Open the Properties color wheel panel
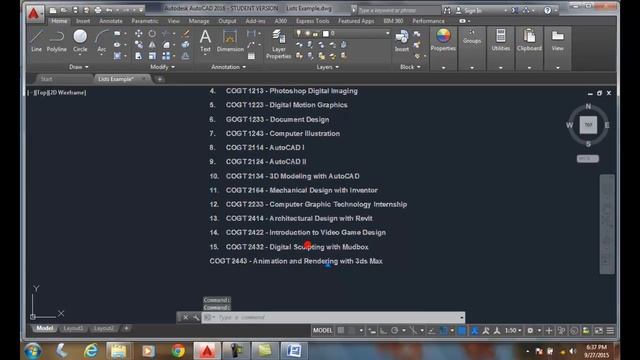 point(443,40)
